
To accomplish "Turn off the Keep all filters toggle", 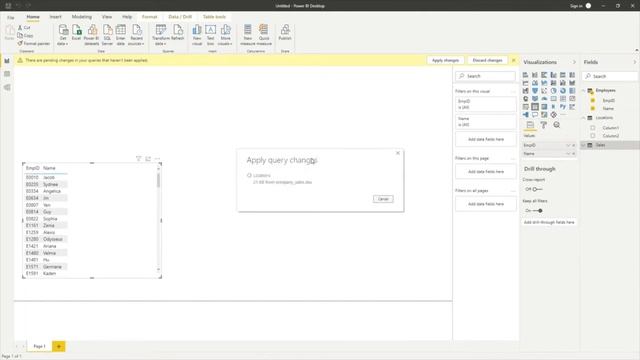I will [x=538, y=211].
